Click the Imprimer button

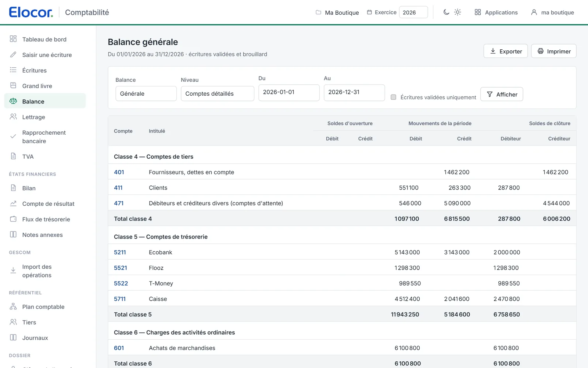tap(554, 51)
